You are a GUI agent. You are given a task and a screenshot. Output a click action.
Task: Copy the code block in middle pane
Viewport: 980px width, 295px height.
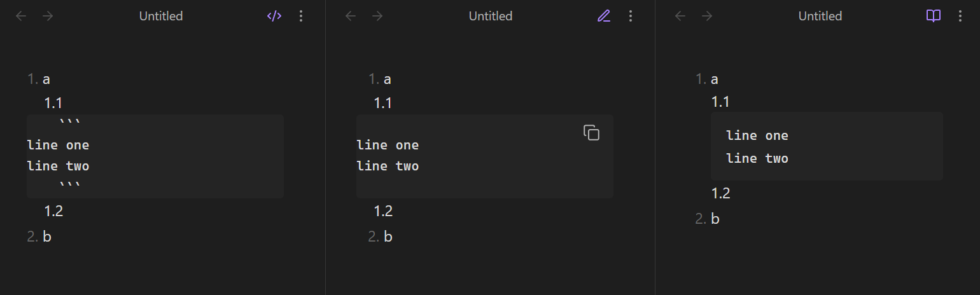(591, 132)
